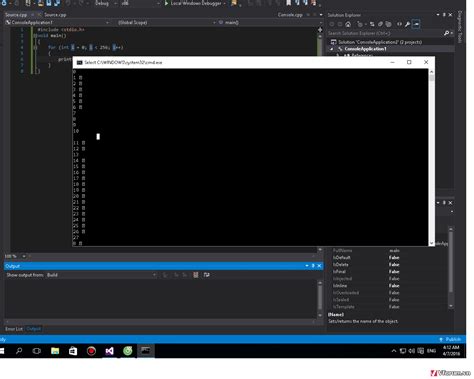Screen dimensions: 474x379
Task: Select the IsDelete property row
Action: 388,265
